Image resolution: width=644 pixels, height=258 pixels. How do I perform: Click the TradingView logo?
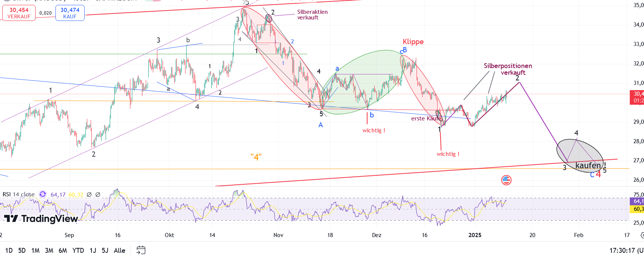click(x=41, y=218)
